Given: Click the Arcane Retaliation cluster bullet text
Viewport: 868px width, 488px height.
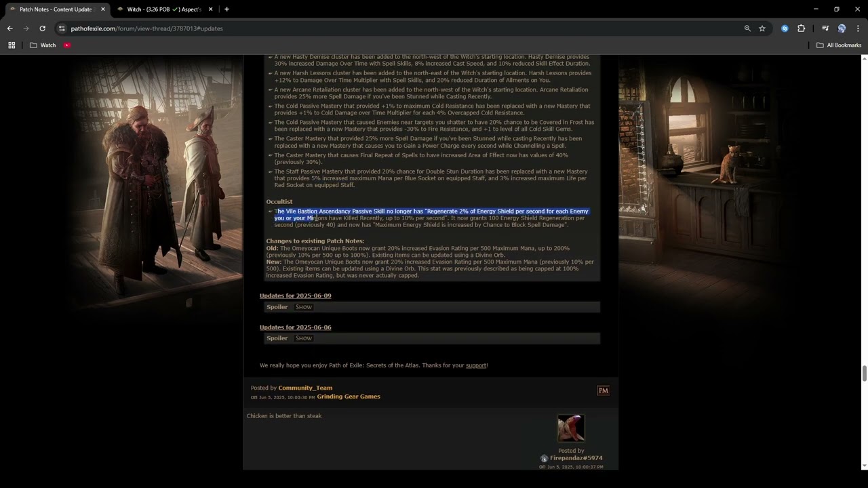Looking at the screenshot, I should point(431,93).
